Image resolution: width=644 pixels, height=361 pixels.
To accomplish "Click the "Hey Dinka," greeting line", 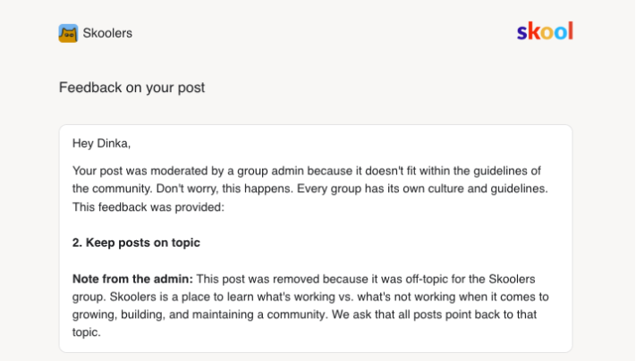I will pyautogui.click(x=101, y=143).
